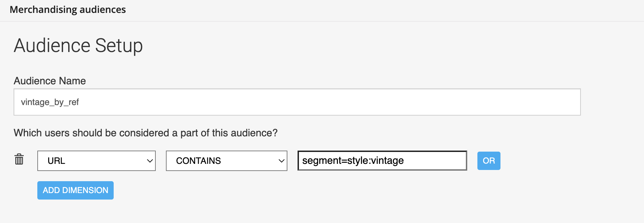Click the "Which users should be considered" question
644x223 pixels.
[x=146, y=133]
